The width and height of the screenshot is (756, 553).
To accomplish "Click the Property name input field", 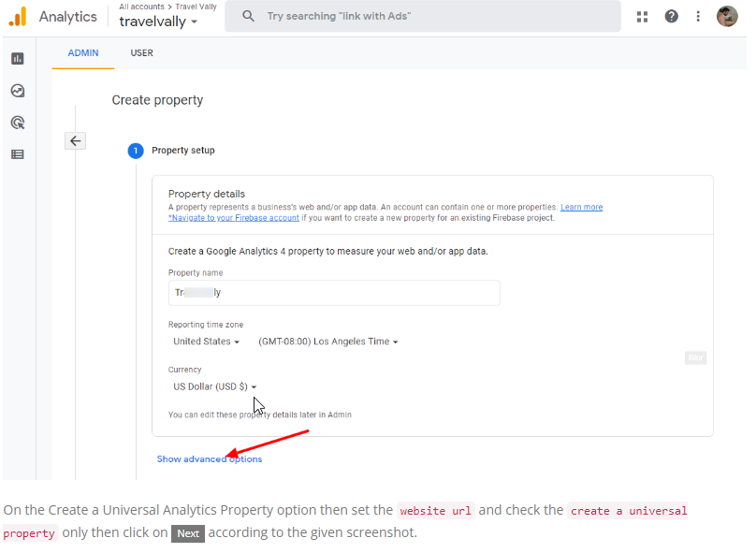I will (x=334, y=292).
